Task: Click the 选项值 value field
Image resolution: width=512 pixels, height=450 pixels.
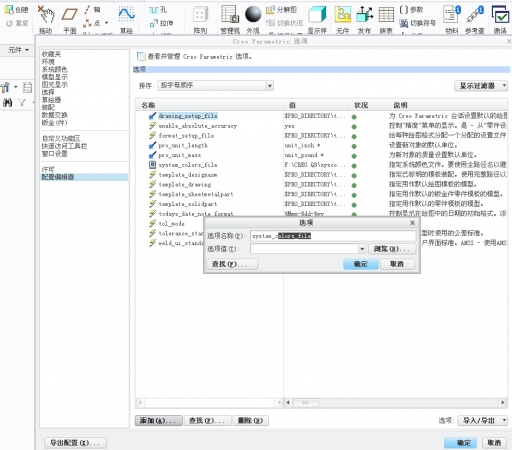Action: tap(304, 249)
